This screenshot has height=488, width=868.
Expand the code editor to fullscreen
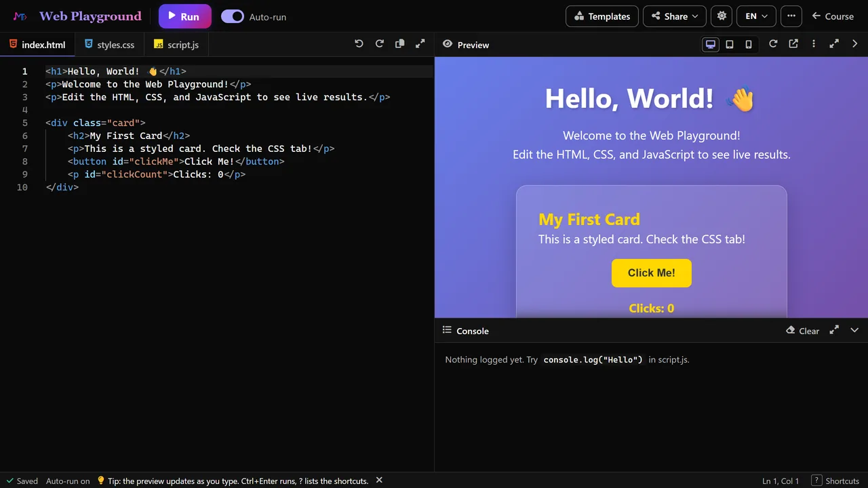pyautogui.click(x=420, y=44)
